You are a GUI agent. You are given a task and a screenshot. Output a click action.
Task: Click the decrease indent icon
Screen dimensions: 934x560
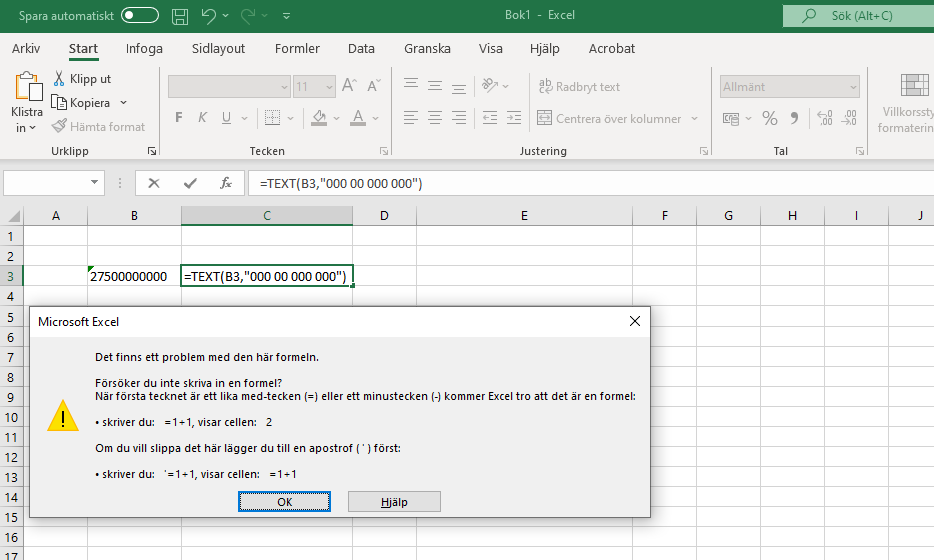coord(490,118)
